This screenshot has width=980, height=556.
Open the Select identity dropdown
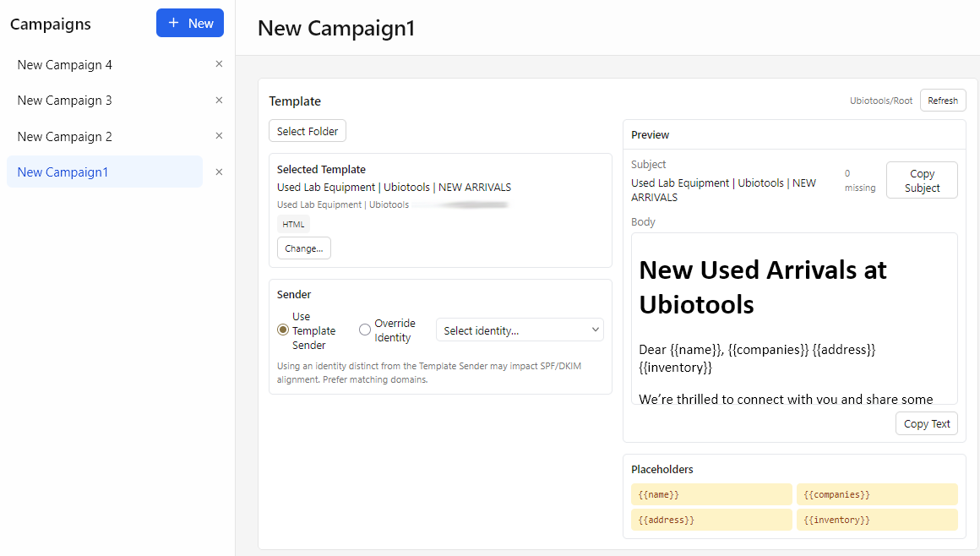point(520,330)
